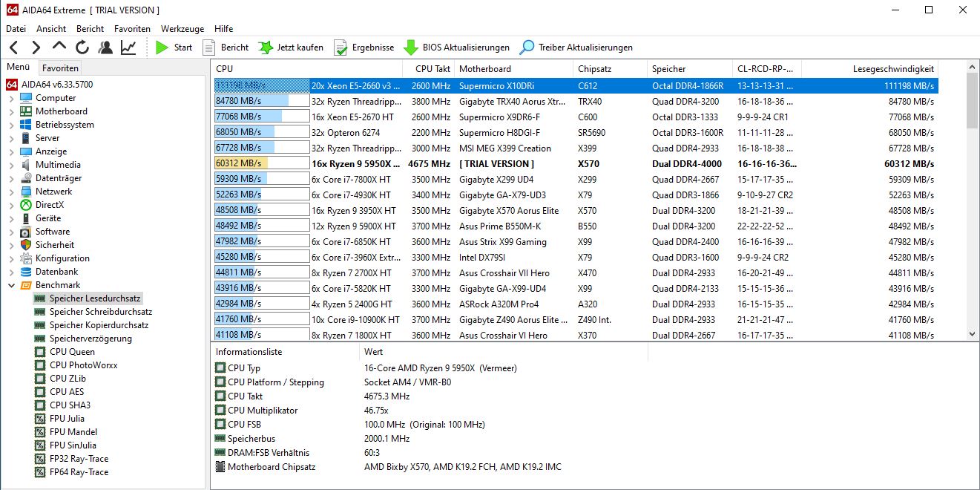Screen dimensions: 980x490
Task: Select AIDA64 v6.33.5700 root tree item
Action: click(x=49, y=85)
